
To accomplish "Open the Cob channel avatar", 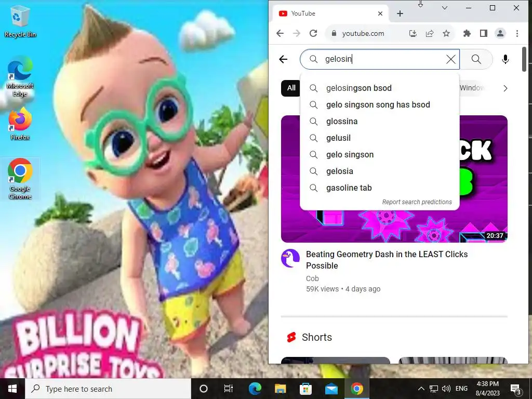I will 290,258.
